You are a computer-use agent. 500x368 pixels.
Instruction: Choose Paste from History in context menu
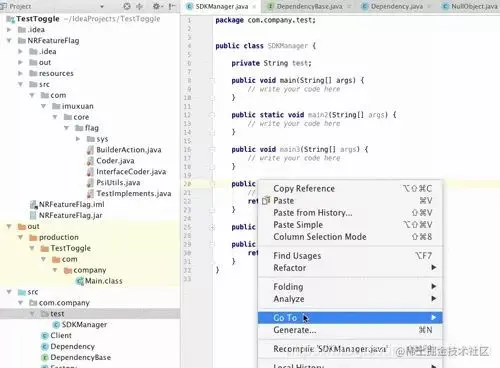click(x=350, y=213)
